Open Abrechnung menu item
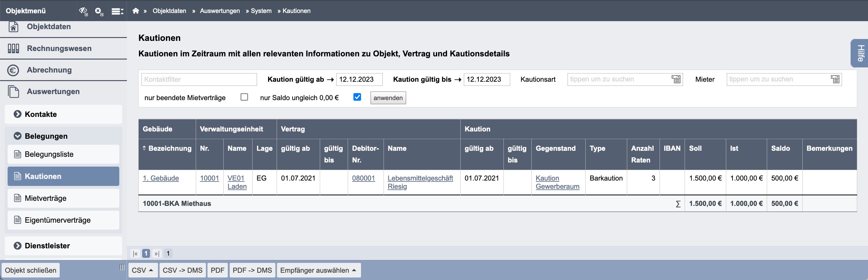Image resolution: width=868 pixels, height=280 pixels. (63, 70)
